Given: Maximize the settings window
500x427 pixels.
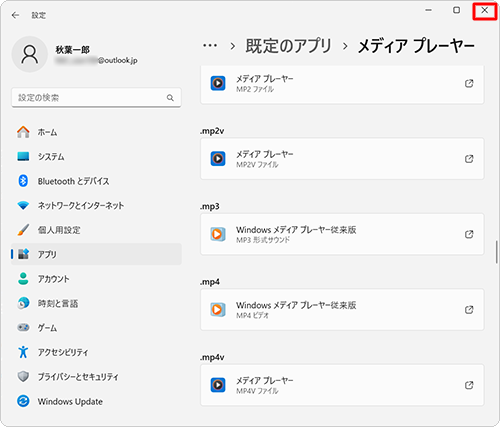Looking at the screenshot, I should [x=457, y=10].
